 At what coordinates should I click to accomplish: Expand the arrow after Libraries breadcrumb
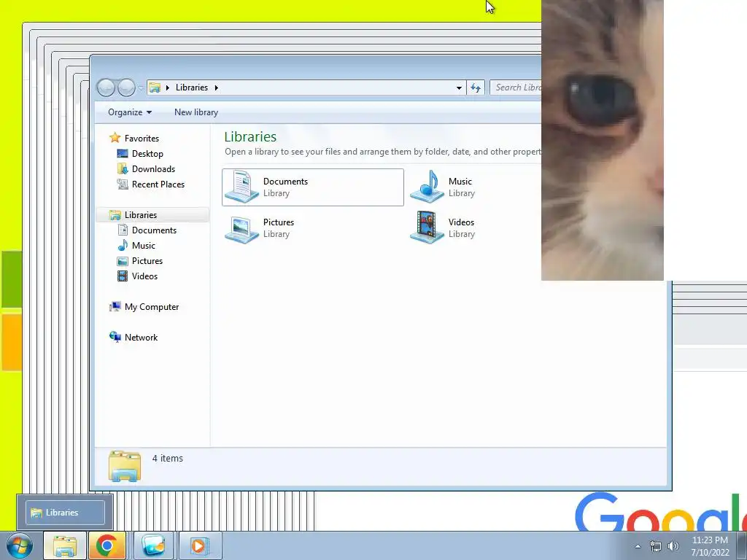pyautogui.click(x=216, y=87)
